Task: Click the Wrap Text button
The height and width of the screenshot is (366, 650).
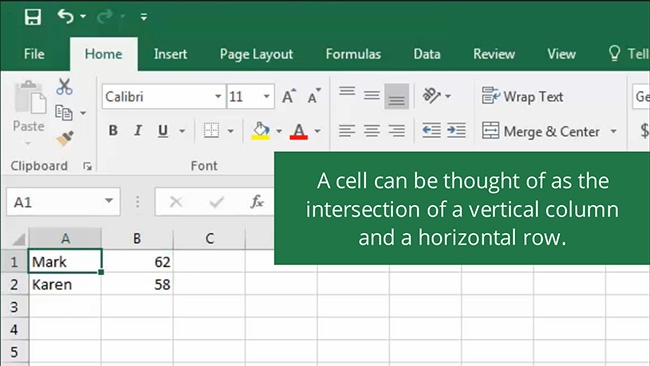Action: [522, 96]
